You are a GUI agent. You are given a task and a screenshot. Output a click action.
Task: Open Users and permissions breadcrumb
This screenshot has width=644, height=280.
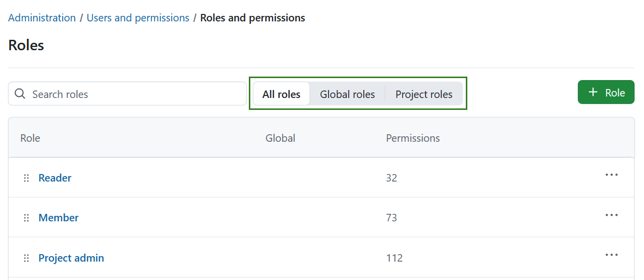pos(138,18)
